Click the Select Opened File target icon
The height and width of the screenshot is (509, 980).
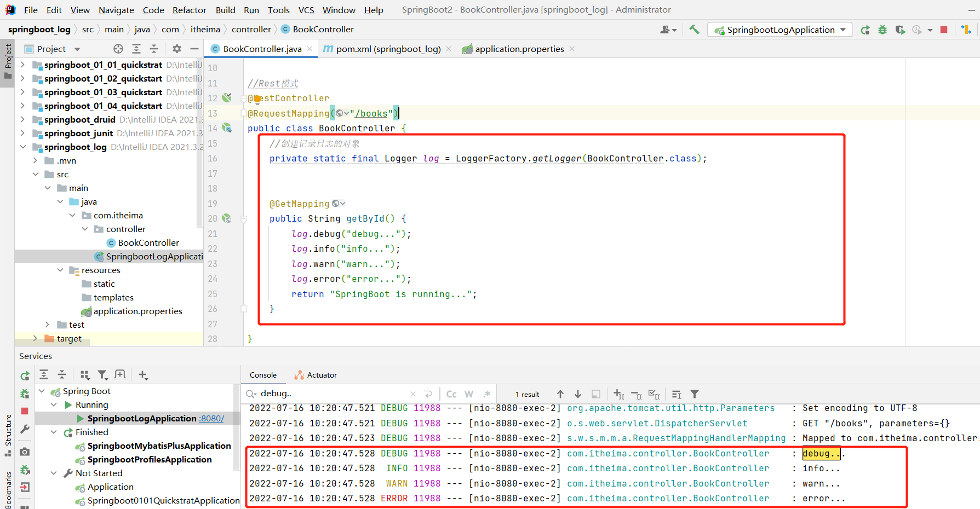(118, 49)
